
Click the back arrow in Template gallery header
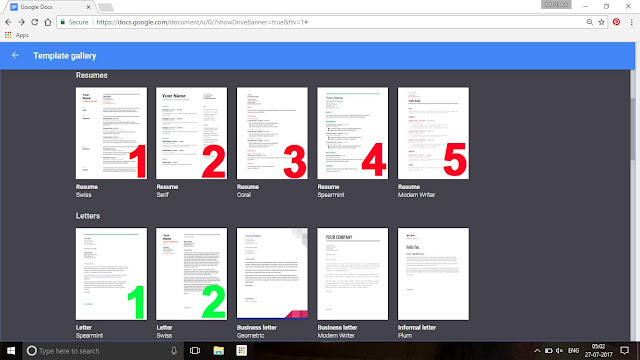point(15,55)
